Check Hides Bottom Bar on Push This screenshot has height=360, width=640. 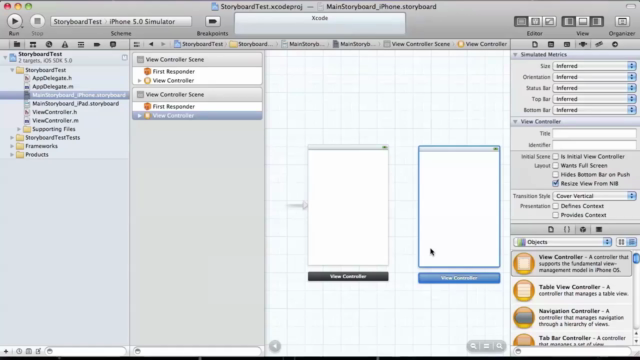(x=556, y=174)
